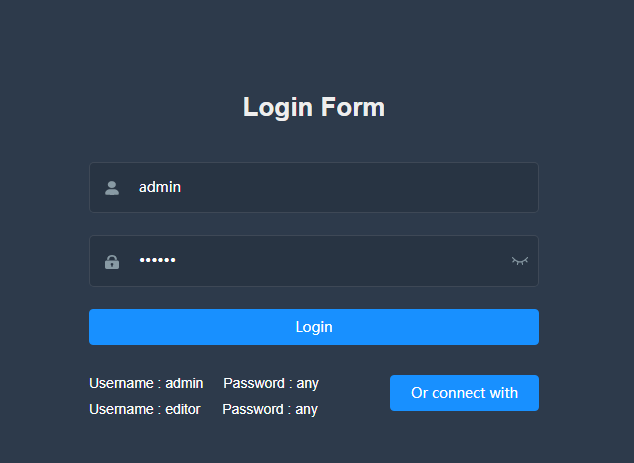
Task: Click the word any in the bottom hint row
Action: (x=307, y=409)
